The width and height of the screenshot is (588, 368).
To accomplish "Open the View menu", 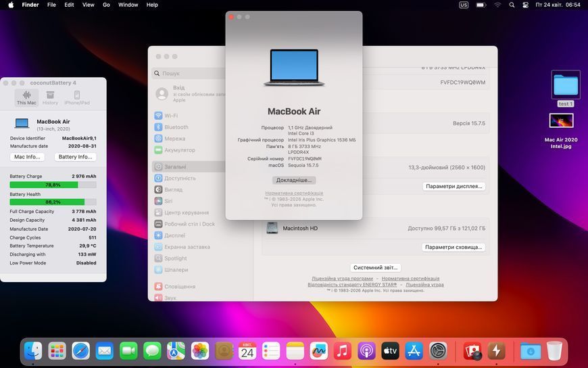I will [88, 5].
